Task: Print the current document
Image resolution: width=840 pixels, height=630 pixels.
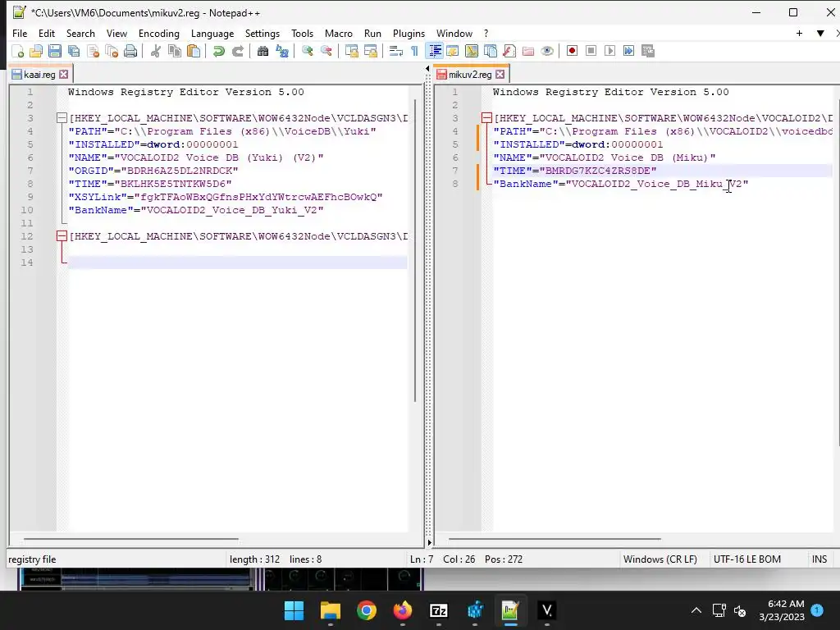Action: pyautogui.click(x=130, y=51)
